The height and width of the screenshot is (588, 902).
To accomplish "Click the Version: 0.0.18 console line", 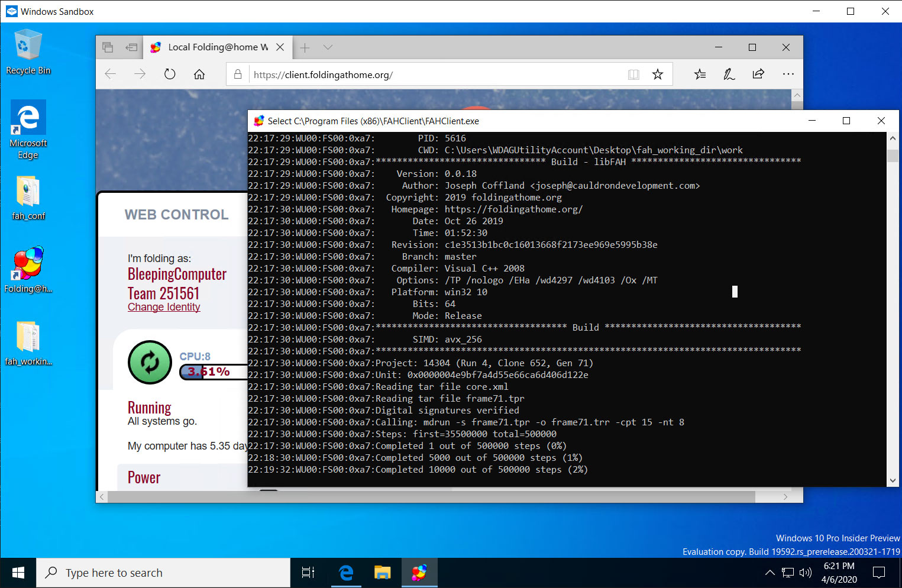I will pyautogui.click(x=363, y=174).
